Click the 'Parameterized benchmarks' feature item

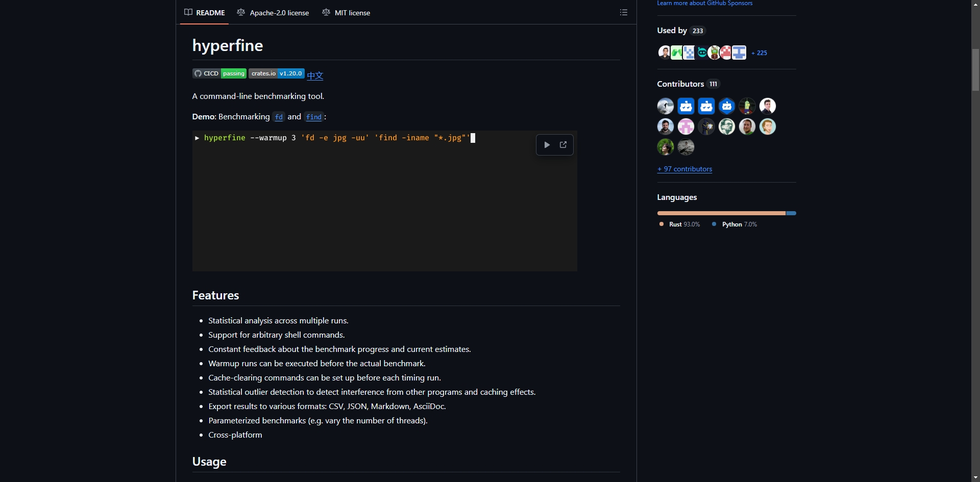[318, 421]
